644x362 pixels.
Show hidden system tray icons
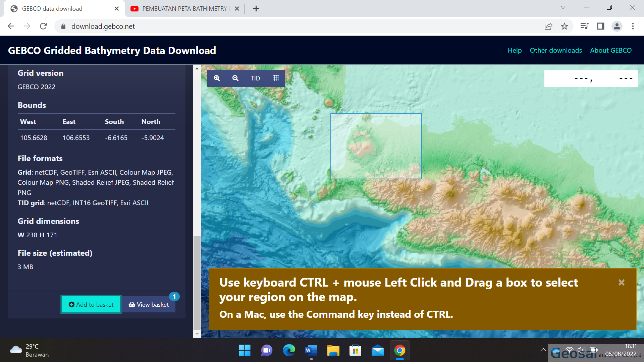click(x=543, y=350)
